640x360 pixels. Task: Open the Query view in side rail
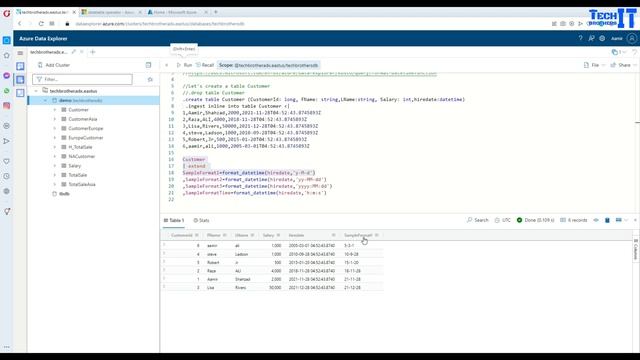point(20,80)
